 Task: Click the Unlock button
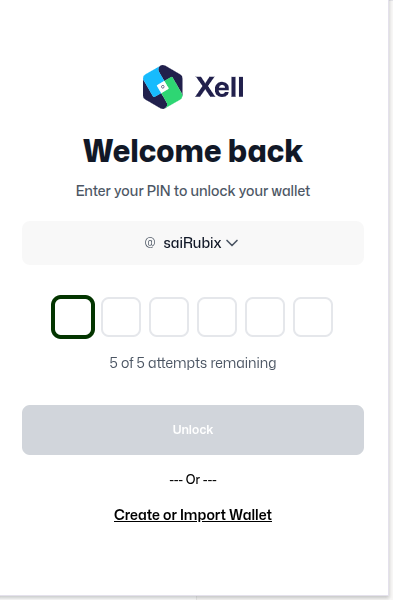pos(193,430)
